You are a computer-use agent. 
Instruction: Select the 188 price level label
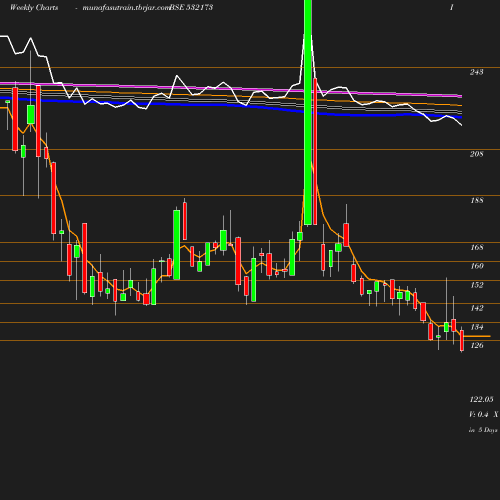click(476, 200)
